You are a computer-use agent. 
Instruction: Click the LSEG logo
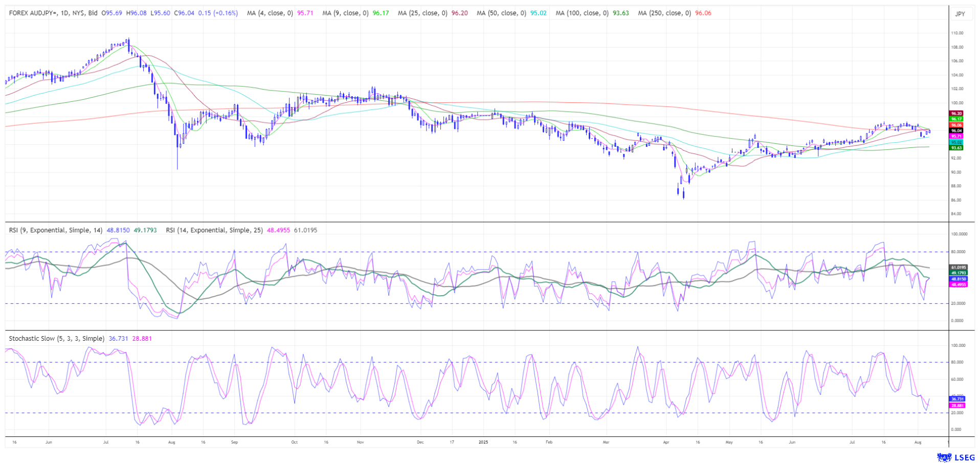956,457
